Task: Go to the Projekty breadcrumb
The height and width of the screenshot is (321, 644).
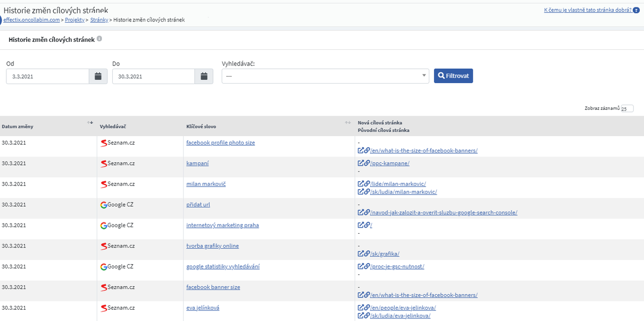Action: [76, 20]
